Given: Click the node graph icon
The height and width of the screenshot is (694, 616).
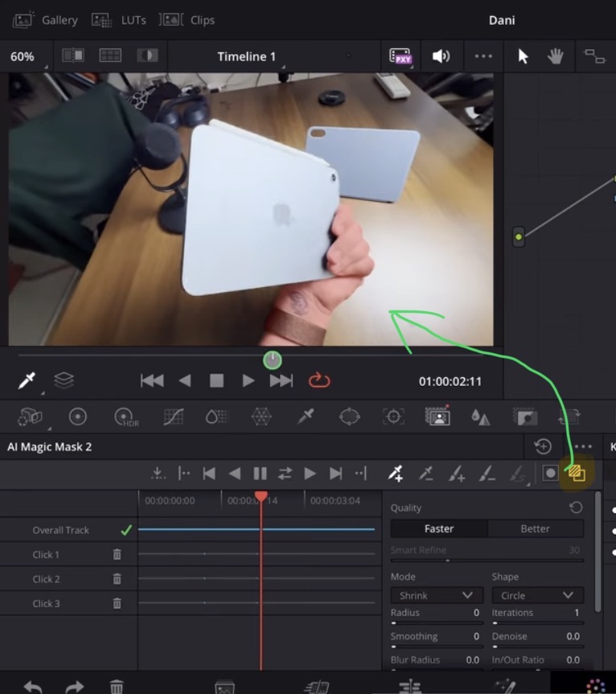Looking at the screenshot, I should (594, 56).
